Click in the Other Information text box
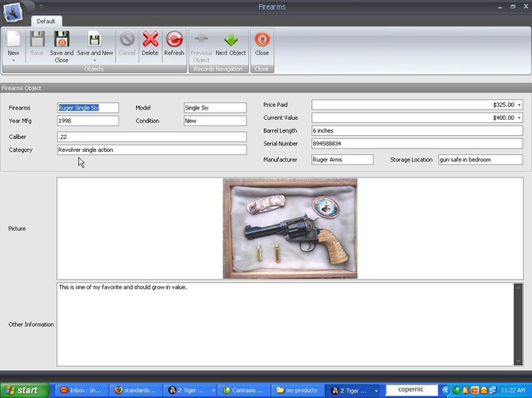 click(285, 324)
